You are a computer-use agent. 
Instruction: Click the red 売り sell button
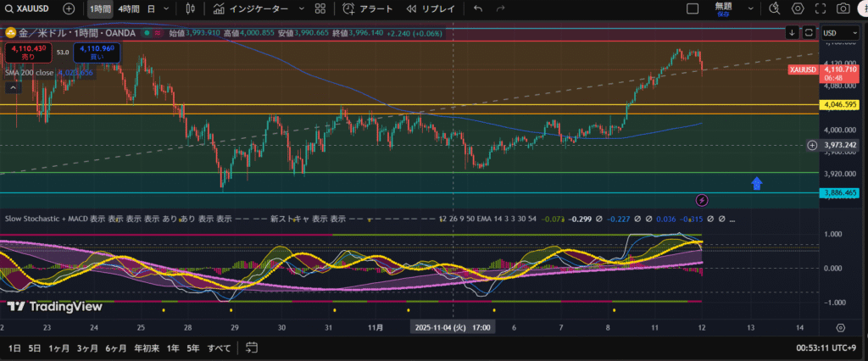click(26, 53)
